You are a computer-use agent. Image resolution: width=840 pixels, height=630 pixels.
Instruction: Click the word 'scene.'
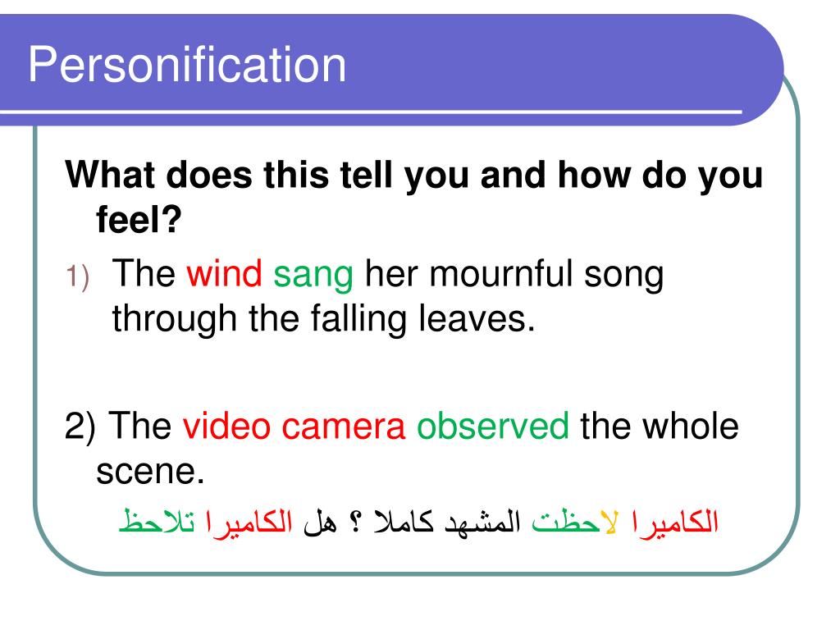[x=151, y=472]
